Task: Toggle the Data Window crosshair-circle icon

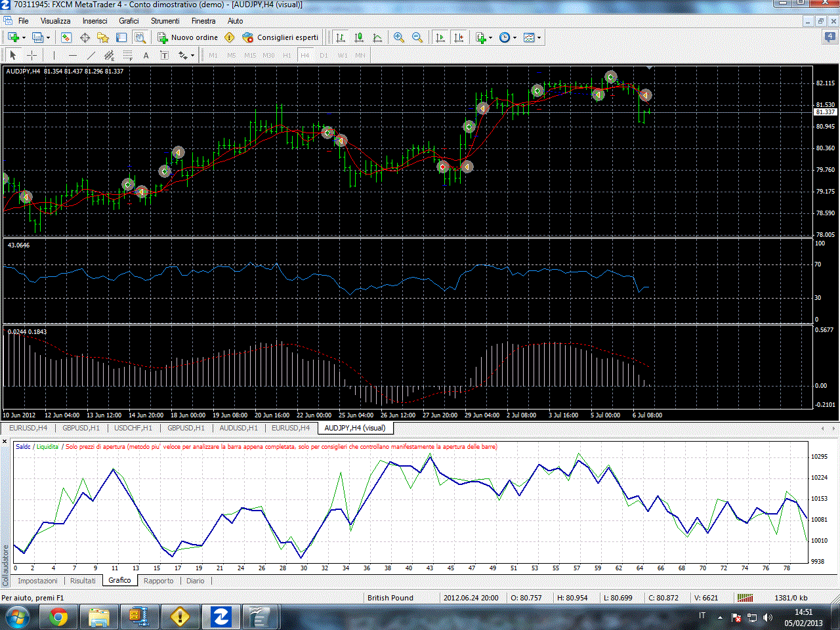Action: coord(85,37)
